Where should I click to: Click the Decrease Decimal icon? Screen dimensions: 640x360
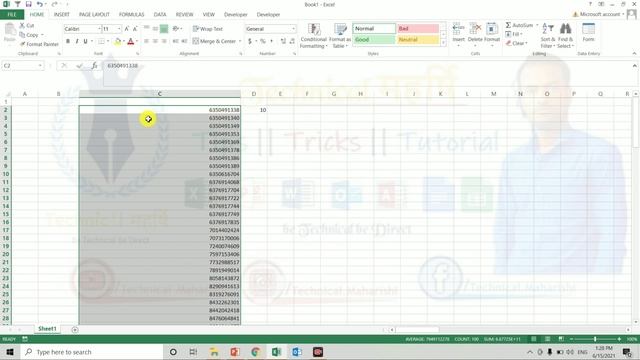click(292, 41)
